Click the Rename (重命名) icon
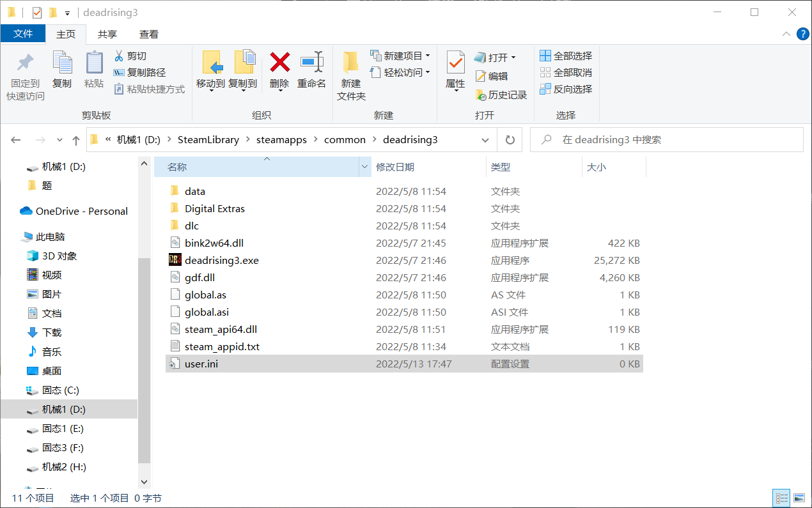 pyautogui.click(x=312, y=62)
